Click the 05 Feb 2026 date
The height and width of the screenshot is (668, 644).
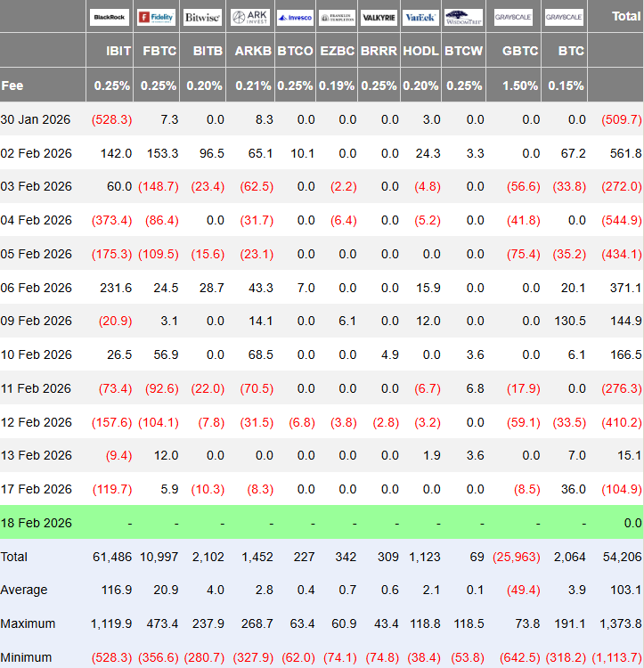[37, 254]
